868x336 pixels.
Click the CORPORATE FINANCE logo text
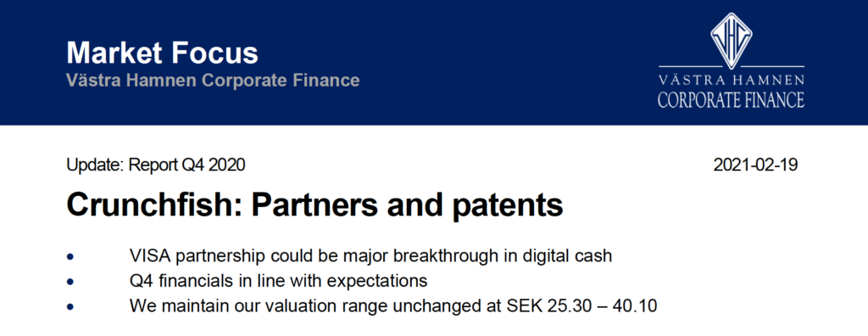731,100
